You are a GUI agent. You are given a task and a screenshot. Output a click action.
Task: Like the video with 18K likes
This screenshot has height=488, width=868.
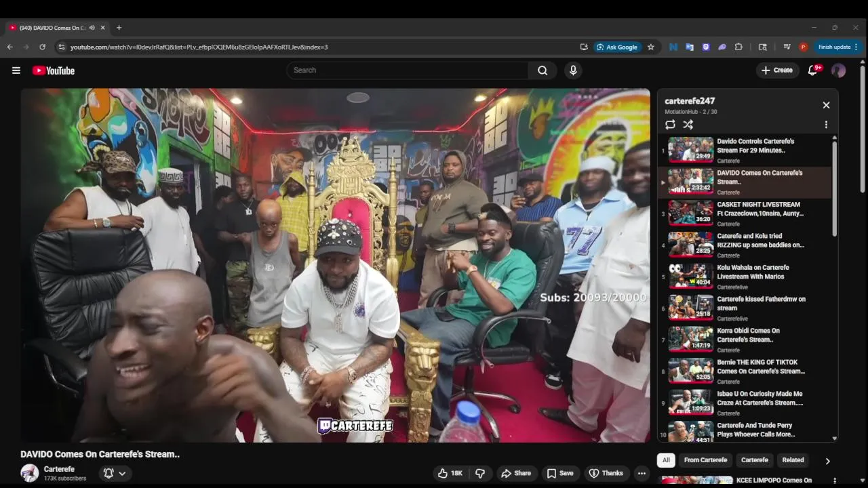[x=450, y=473]
